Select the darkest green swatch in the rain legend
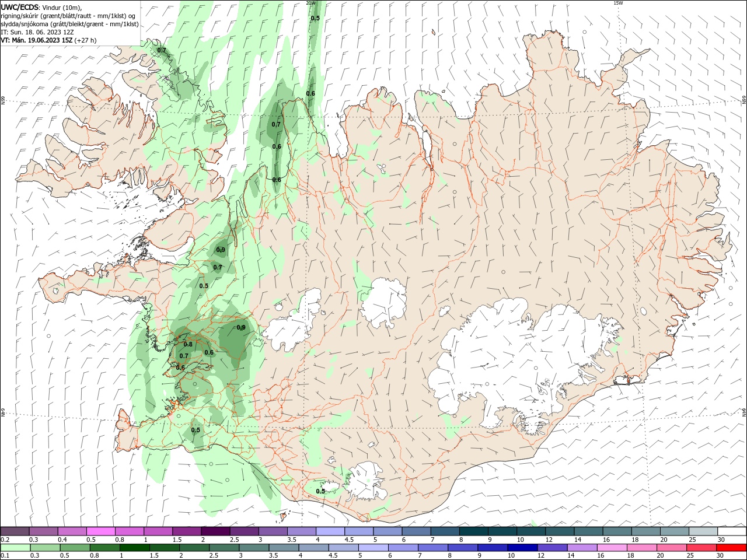 pyautogui.click(x=135, y=548)
